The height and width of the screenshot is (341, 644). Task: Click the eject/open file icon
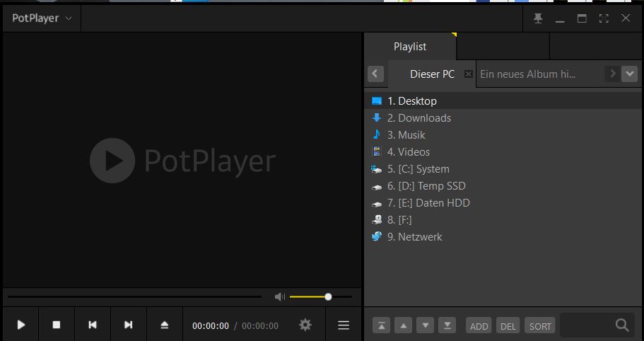(x=164, y=325)
